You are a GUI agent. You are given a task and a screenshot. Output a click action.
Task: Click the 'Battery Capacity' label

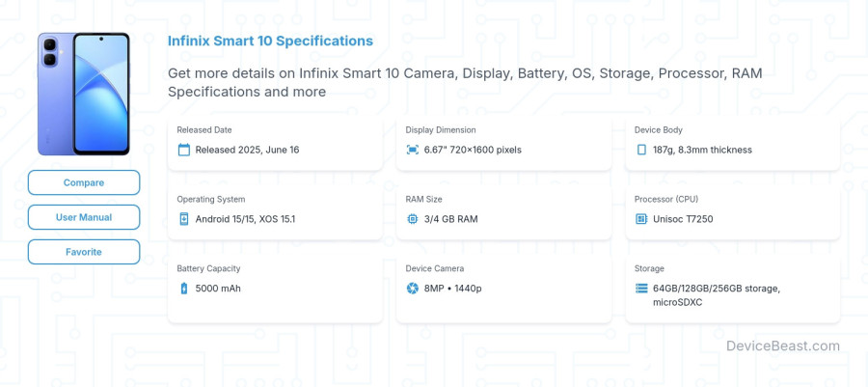click(208, 268)
